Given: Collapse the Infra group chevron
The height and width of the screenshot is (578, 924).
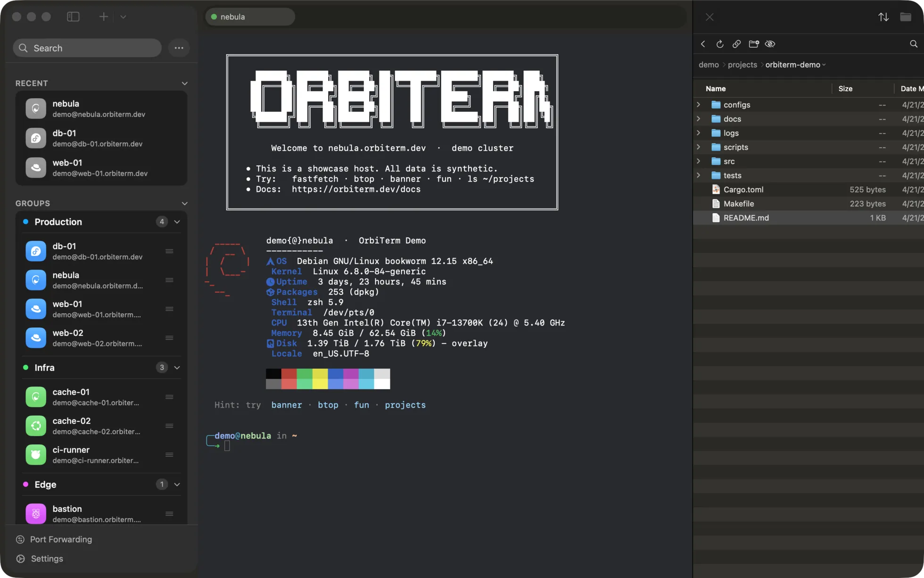Looking at the screenshot, I should point(177,368).
